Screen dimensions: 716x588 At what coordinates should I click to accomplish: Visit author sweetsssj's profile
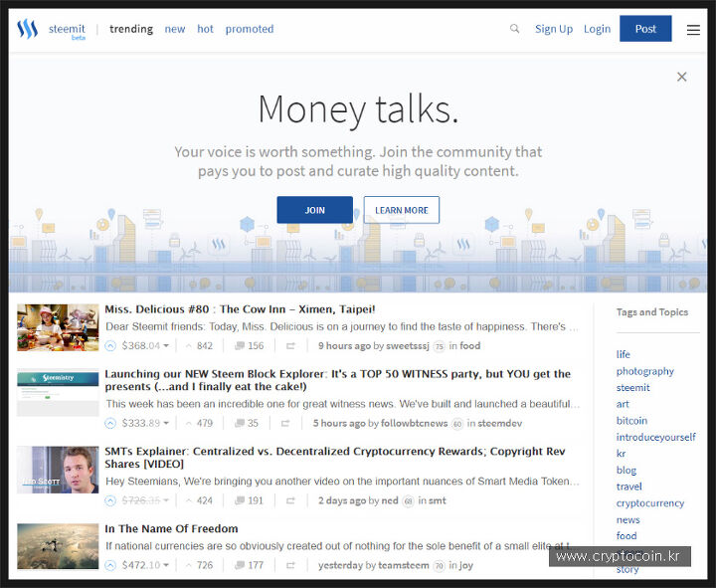[x=408, y=346]
